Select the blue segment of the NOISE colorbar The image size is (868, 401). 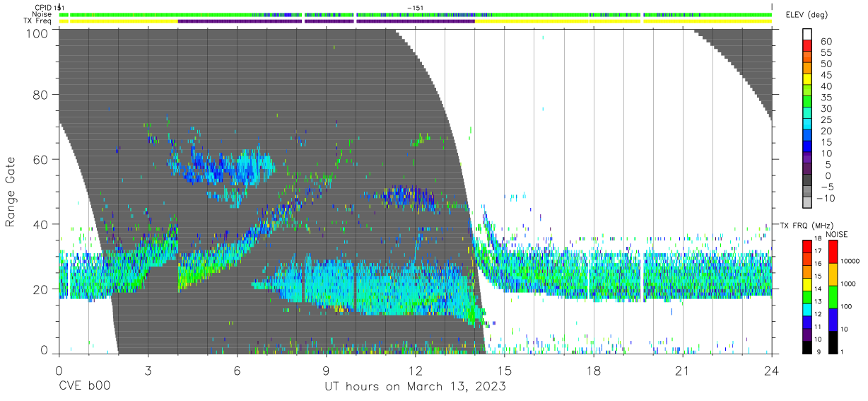tap(834, 320)
